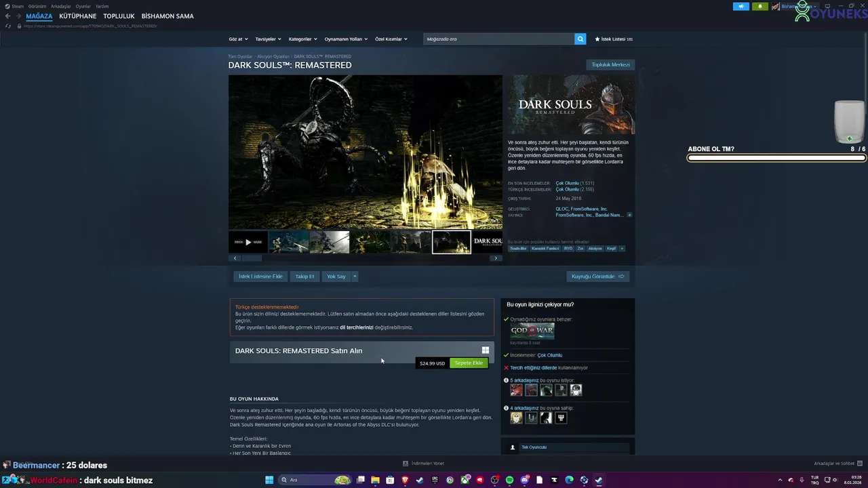Click the store search magnifier button

(x=580, y=39)
